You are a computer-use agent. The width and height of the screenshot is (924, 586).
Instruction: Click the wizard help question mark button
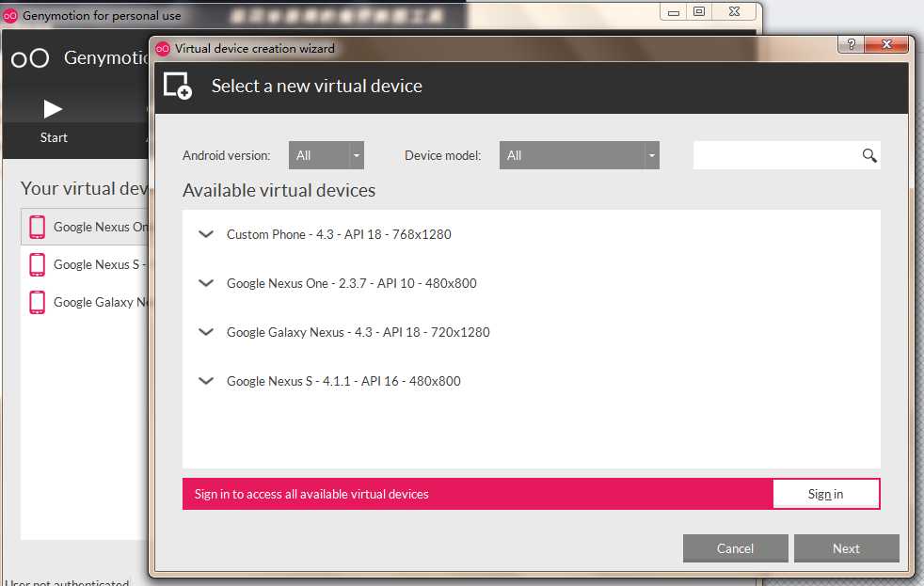point(851,45)
